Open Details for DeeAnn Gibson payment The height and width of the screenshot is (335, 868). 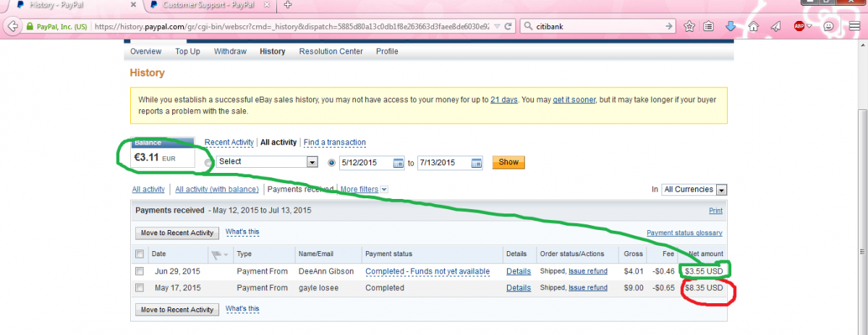(x=519, y=271)
